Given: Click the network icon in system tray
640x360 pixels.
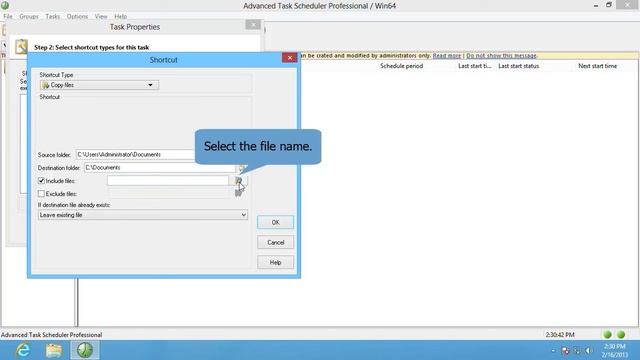Looking at the screenshot, I should 577,351.
